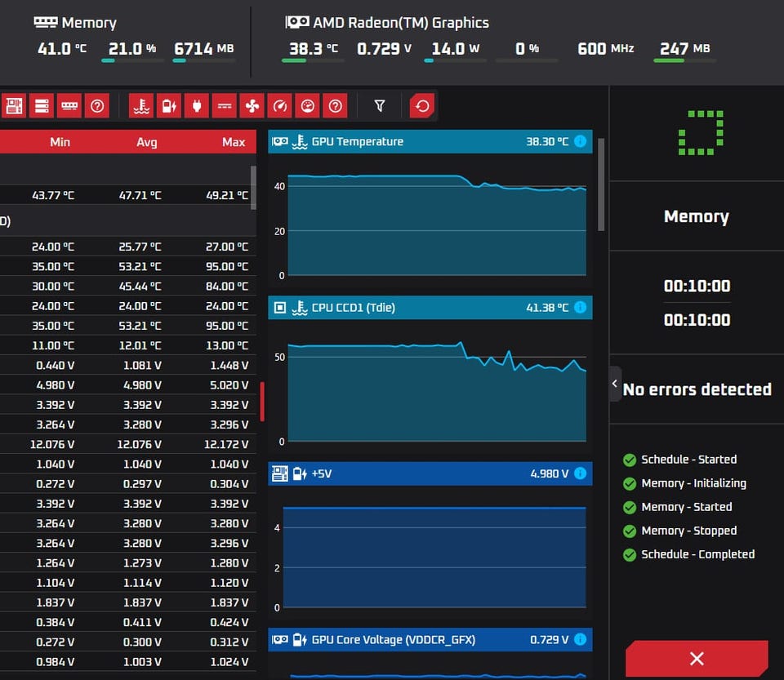Expand the side panel chevron arrow

[615, 384]
